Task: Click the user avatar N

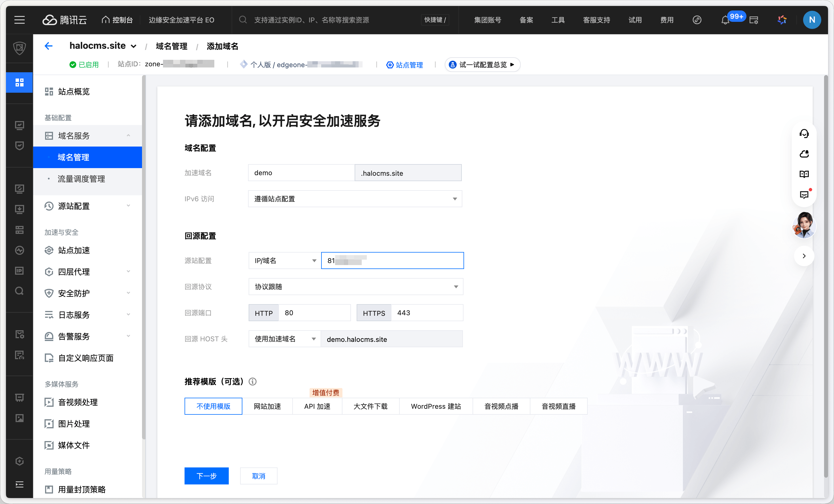Action: (x=812, y=20)
